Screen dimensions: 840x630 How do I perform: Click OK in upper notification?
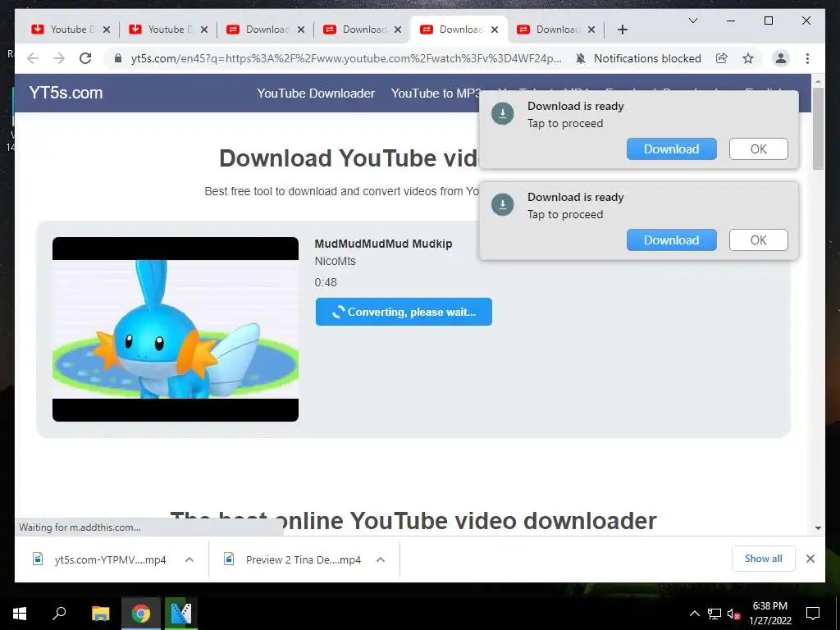point(758,149)
